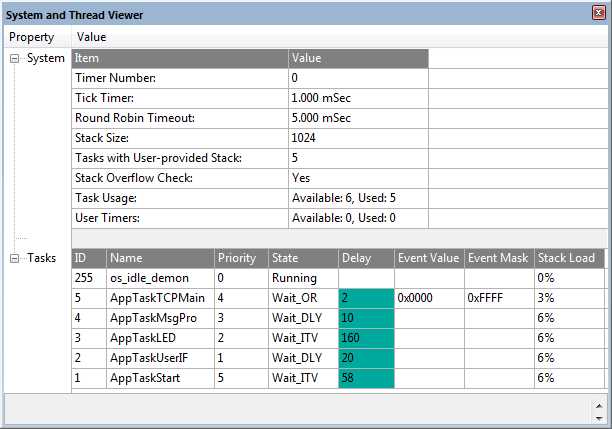Select the AppTaskTCPMain task name

click(x=157, y=298)
